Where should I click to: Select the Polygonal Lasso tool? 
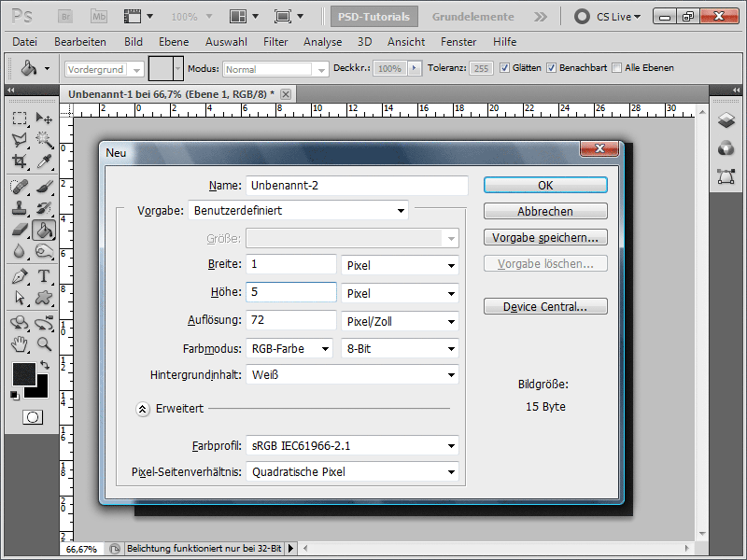(20, 139)
